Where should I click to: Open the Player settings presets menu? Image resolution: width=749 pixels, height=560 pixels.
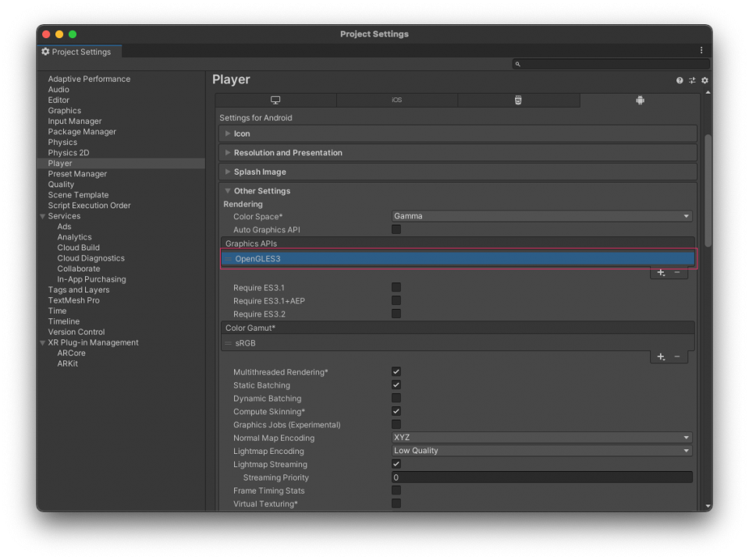point(691,80)
